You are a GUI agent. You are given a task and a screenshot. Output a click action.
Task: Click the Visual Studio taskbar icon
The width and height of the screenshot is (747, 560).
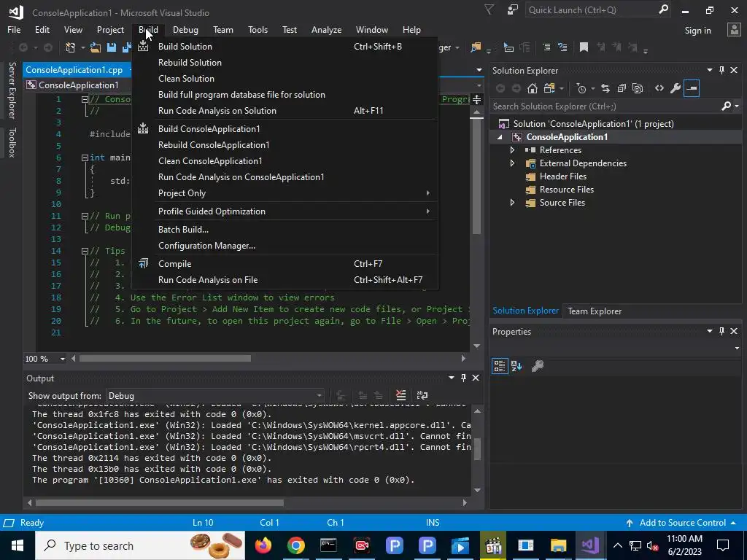coord(590,545)
